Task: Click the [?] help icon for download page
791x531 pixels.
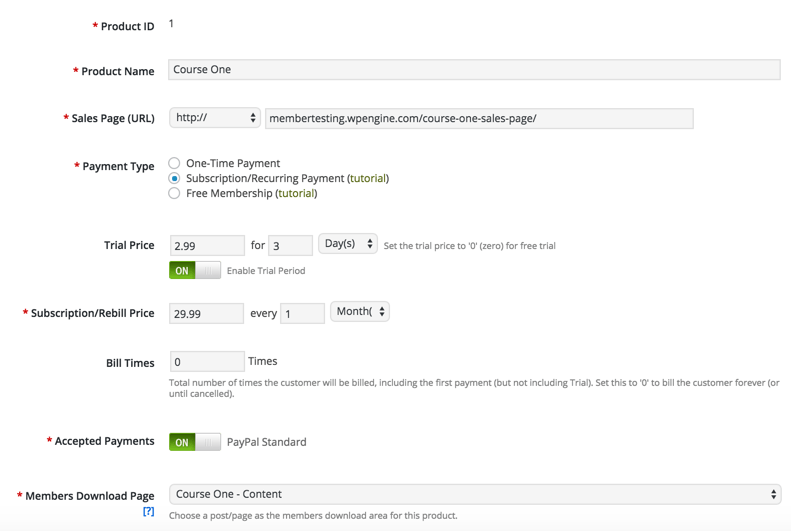Action: 148,512
